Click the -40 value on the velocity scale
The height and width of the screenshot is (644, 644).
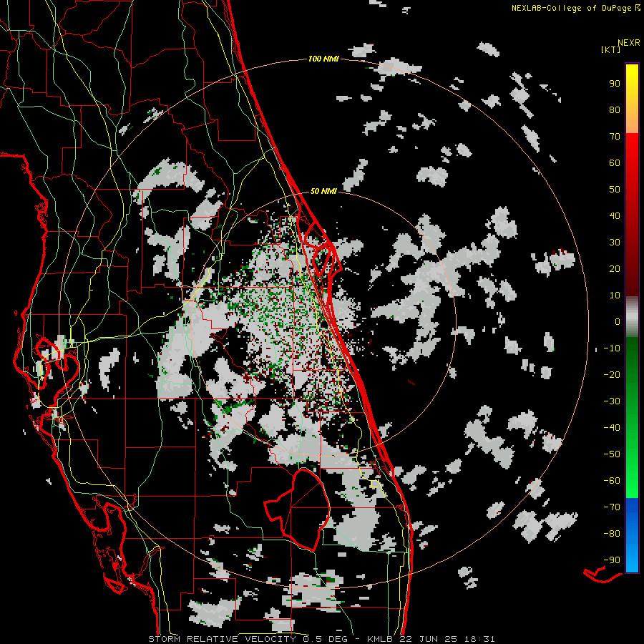[x=612, y=428]
